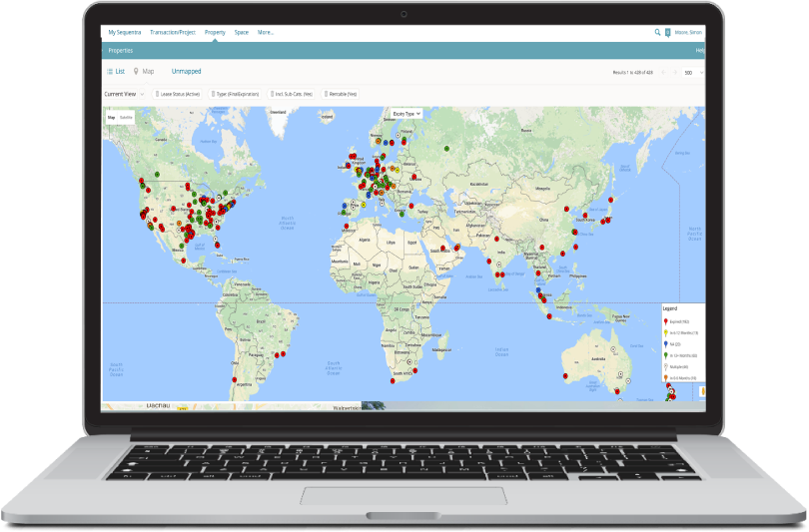Switch to Map view tab
The width and height of the screenshot is (809, 532).
[x=148, y=71]
